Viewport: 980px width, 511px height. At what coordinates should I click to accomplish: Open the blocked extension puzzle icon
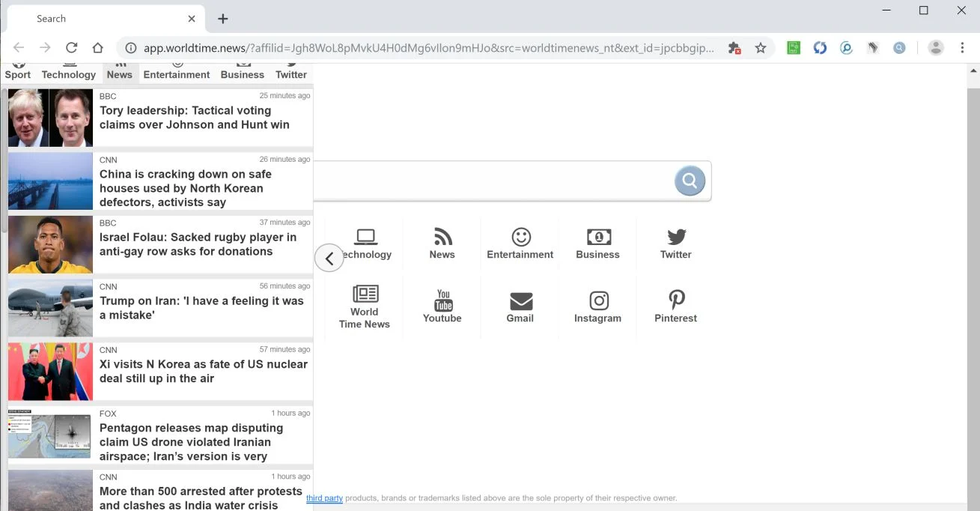click(734, 48)
